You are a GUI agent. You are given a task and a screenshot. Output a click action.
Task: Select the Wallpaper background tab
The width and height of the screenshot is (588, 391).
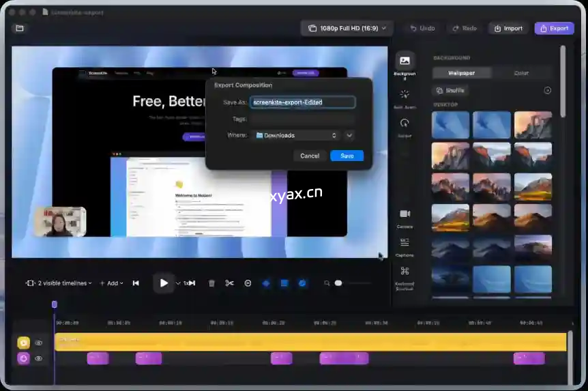(462, 73)
